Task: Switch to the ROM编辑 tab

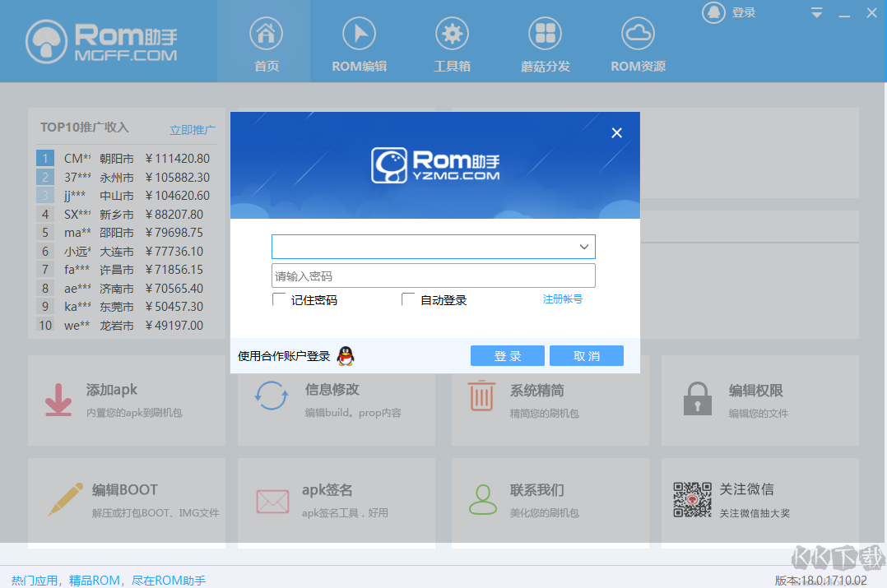Action: pyautogui.click(x=360, y=44)
